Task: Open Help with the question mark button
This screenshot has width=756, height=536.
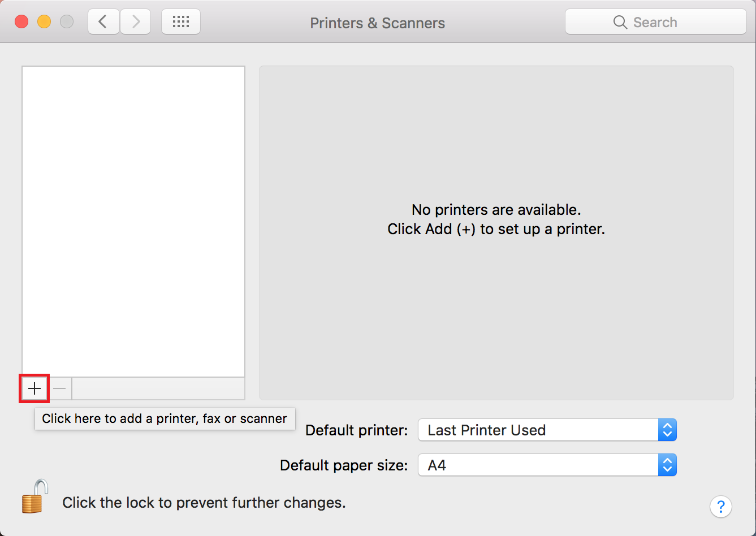Action: (721, 506)
